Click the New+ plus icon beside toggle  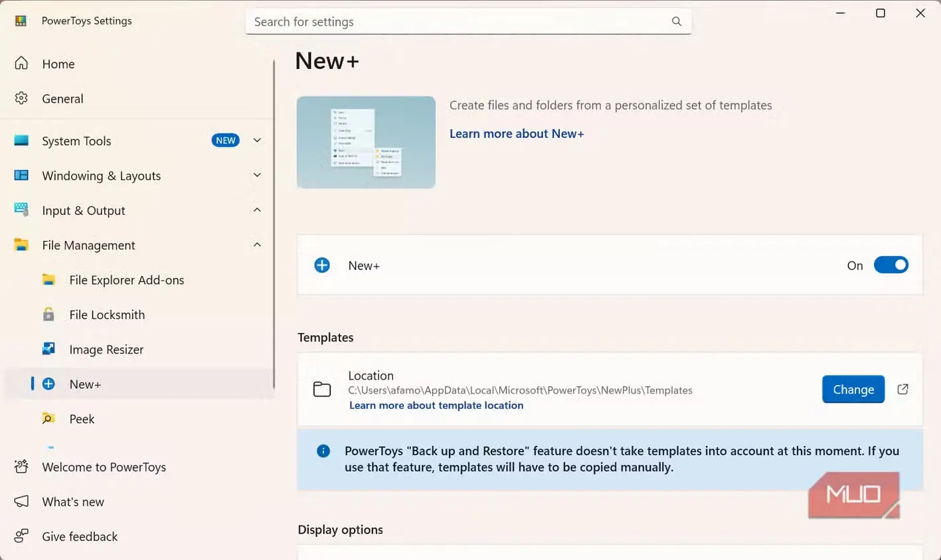pos(322,265)
